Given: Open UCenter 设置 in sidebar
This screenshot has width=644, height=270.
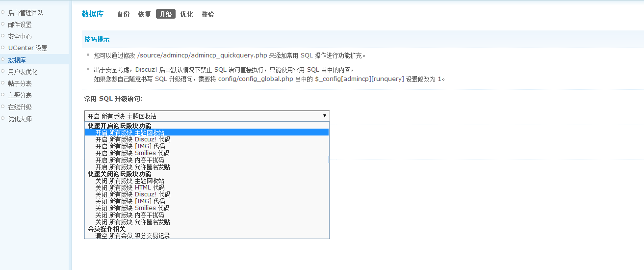Looking at the screenshot, I should [27, 48].
